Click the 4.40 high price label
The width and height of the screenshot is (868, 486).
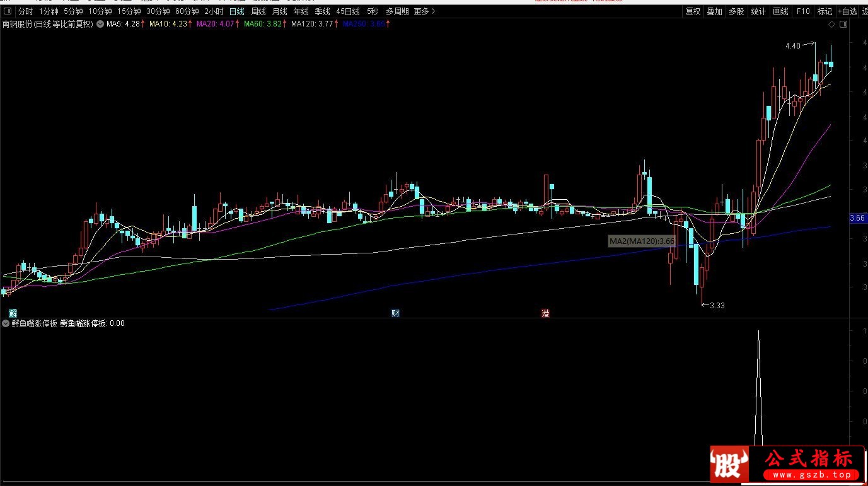792,46
